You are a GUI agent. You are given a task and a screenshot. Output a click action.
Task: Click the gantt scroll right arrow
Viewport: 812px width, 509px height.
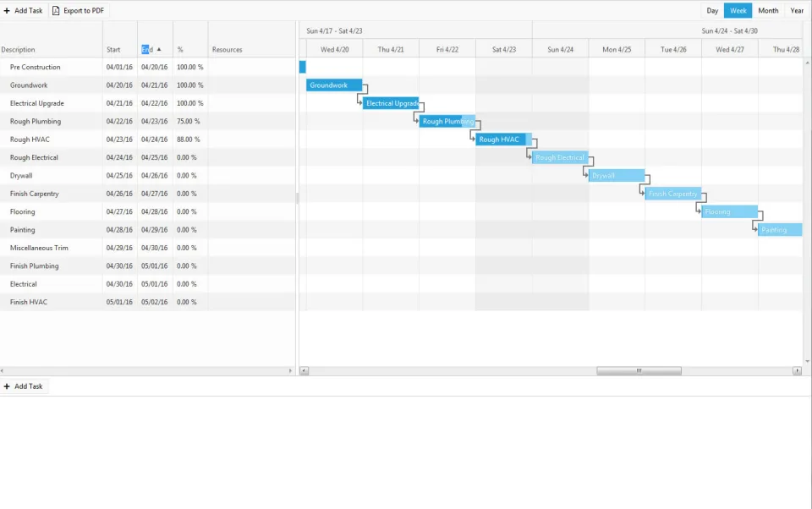pyautogui.click(x=797, y=370)
